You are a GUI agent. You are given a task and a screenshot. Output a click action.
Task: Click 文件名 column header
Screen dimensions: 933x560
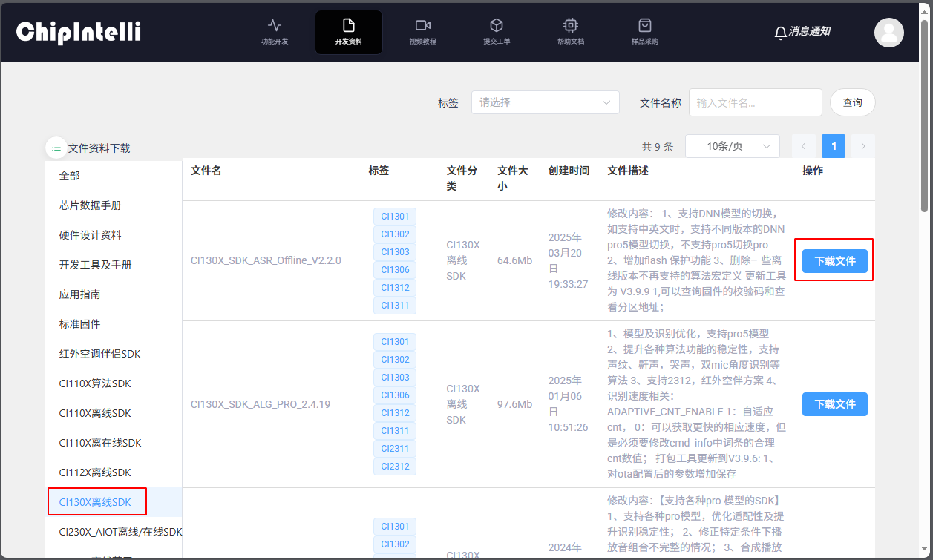[x=206, y=171]
